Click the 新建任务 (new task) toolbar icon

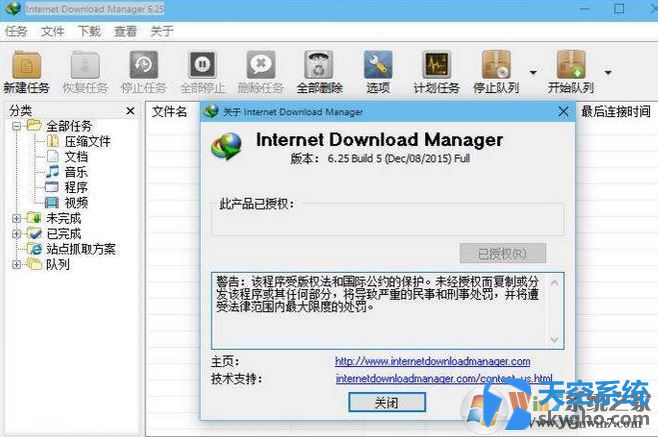coord(26,65)
